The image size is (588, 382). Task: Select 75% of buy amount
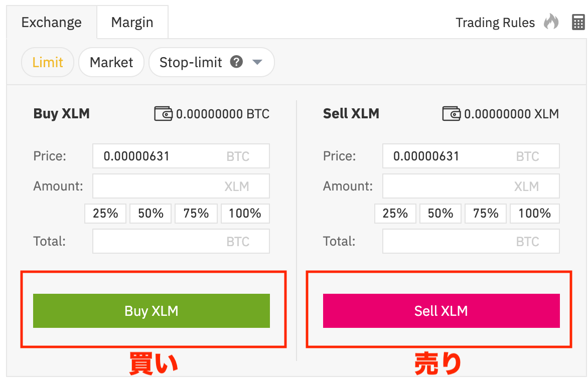(x=196, y=213)
